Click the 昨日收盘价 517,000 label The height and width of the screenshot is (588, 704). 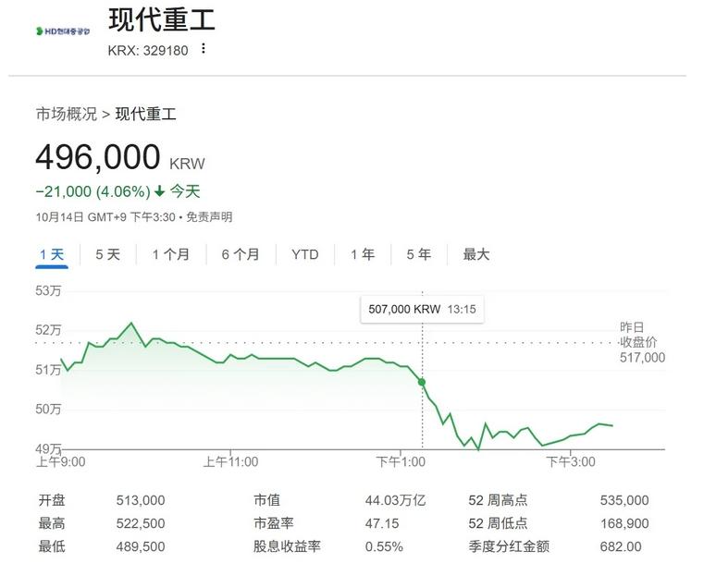point(642,343)
